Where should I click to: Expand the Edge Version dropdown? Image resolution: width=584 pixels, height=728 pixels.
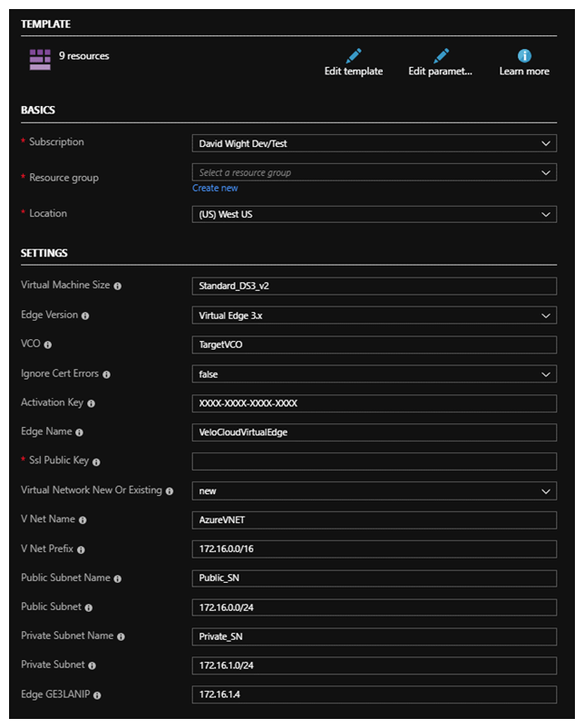[x=374, y=315]
